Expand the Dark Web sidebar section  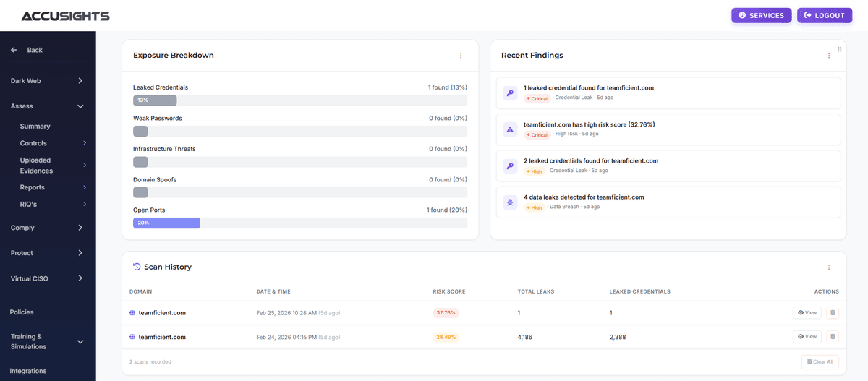(80, 81)
